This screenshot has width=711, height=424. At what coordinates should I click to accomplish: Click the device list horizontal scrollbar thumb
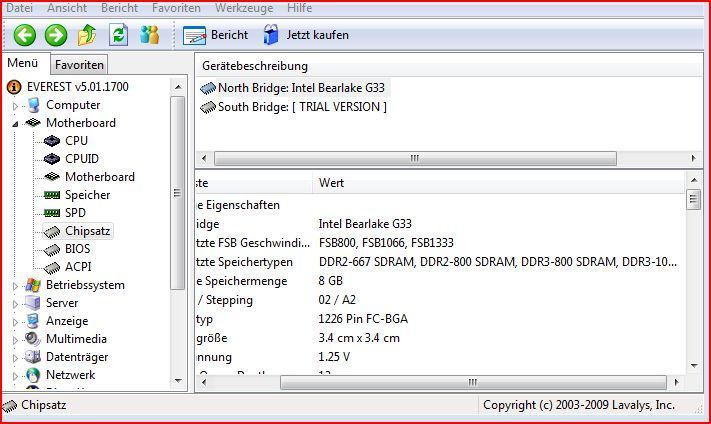pyautogui.click(x=415, y=158)
